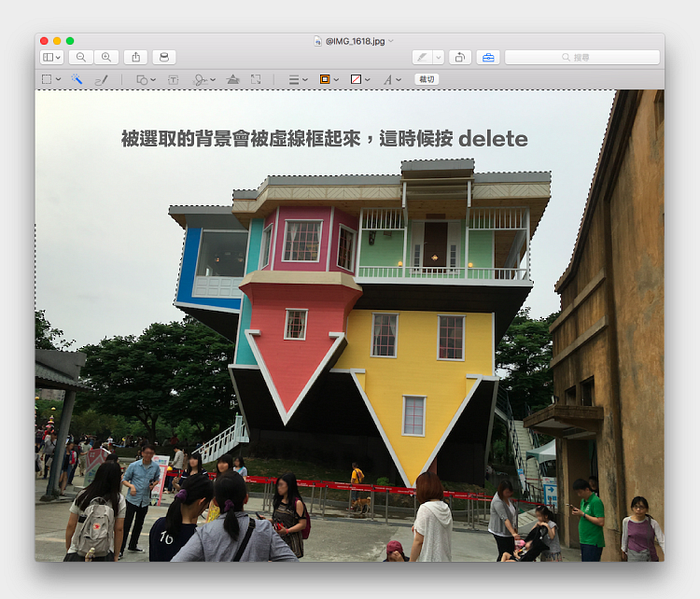Expand the Selection tools dropdown arrow
700x599 pixels.
[58, 79]
